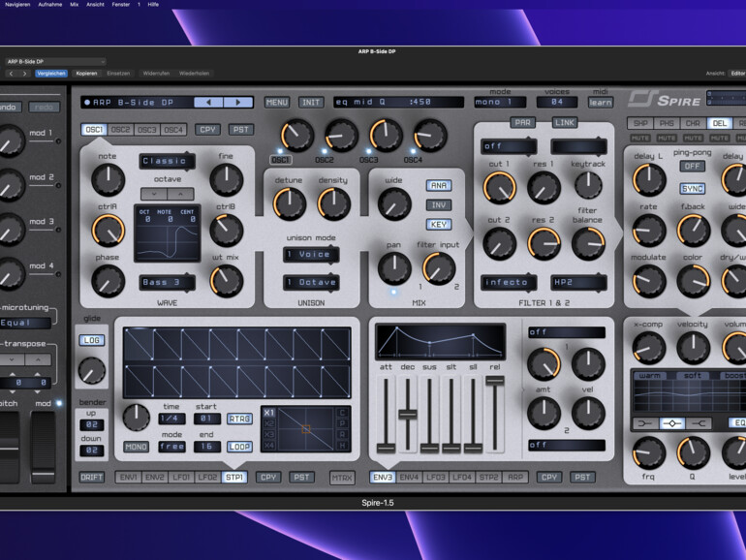This screenshot has width=746, height=560.
Task: Open the infecto filter type dropdown
Action: pos(508,283)
